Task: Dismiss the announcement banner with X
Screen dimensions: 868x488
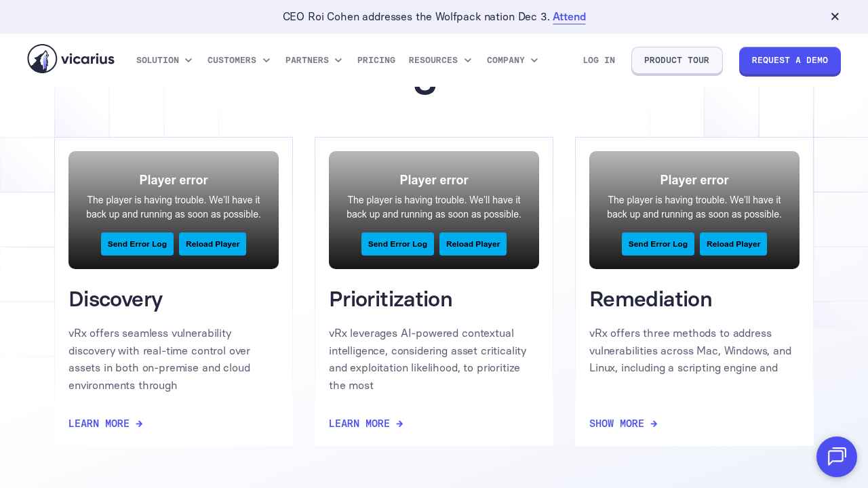Action: pos(835,16)
